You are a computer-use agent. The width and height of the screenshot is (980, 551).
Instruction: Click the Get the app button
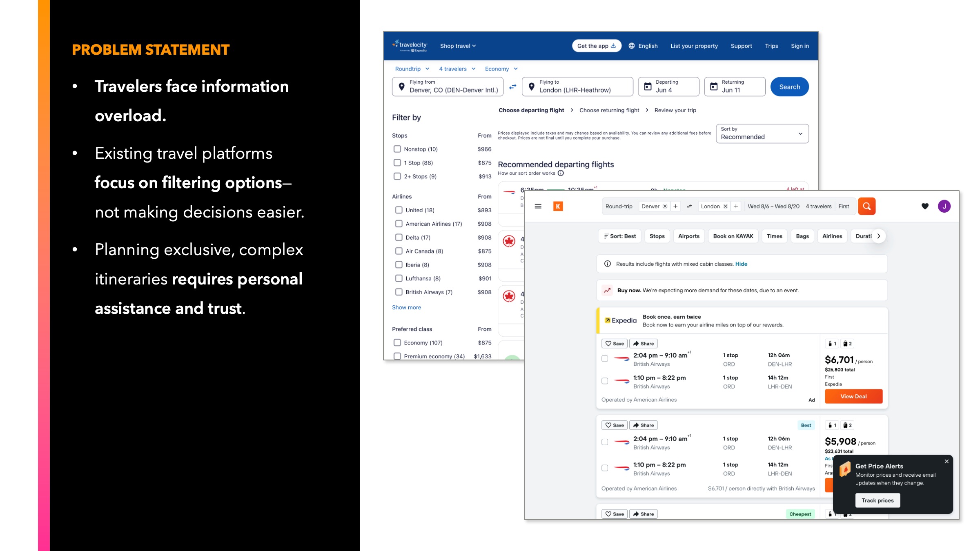596,46
